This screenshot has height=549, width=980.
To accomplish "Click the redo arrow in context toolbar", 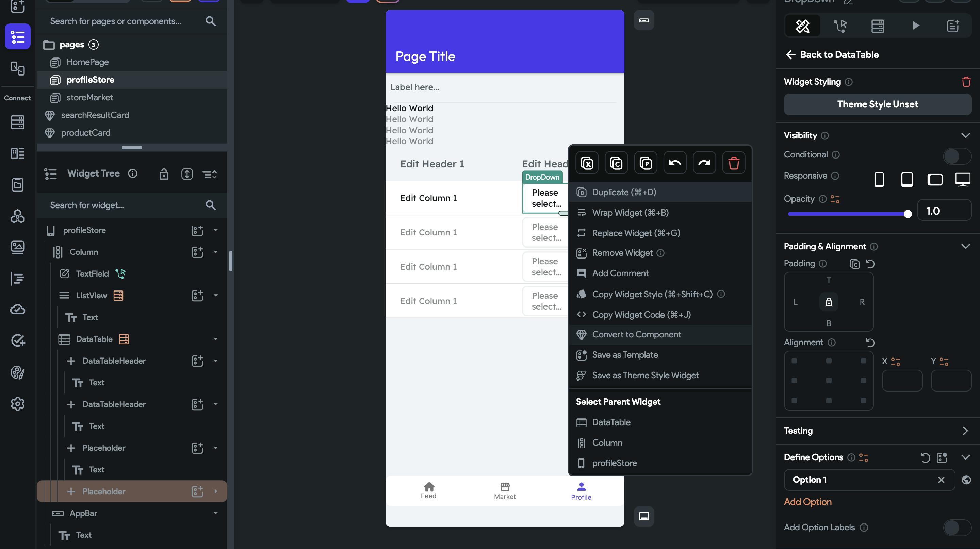I will pos(704,163).
